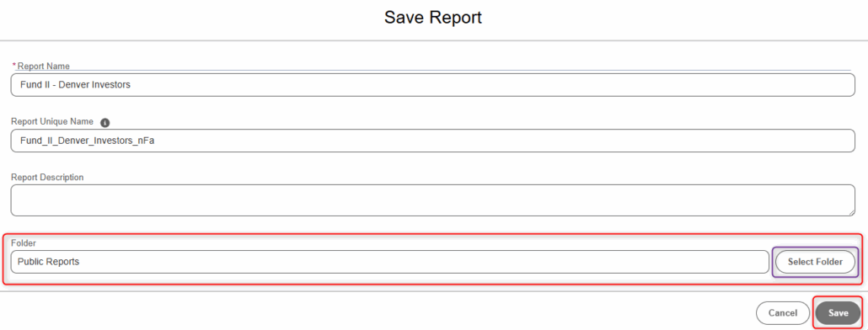Place cursor in 'Fund II - Denver Investors' text
Viewport: 868px width, 330px height.
pyautogui.click(x=75, y=85)
